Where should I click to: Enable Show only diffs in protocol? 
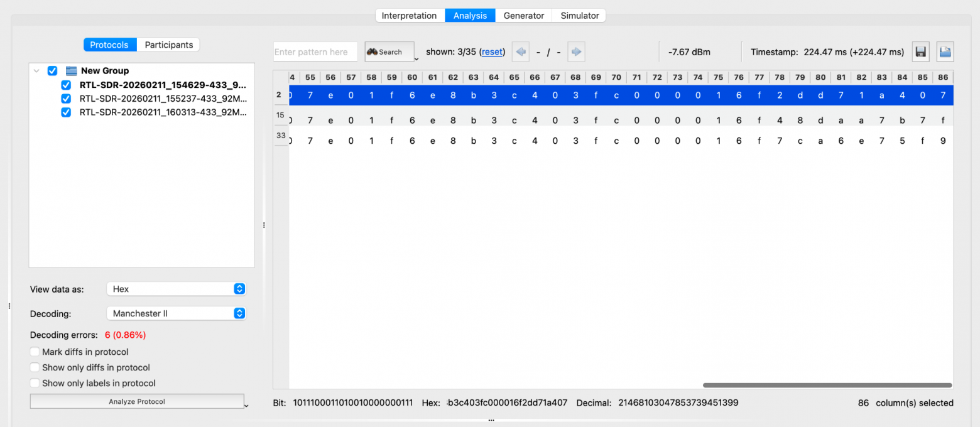click(x=35, y=367)
